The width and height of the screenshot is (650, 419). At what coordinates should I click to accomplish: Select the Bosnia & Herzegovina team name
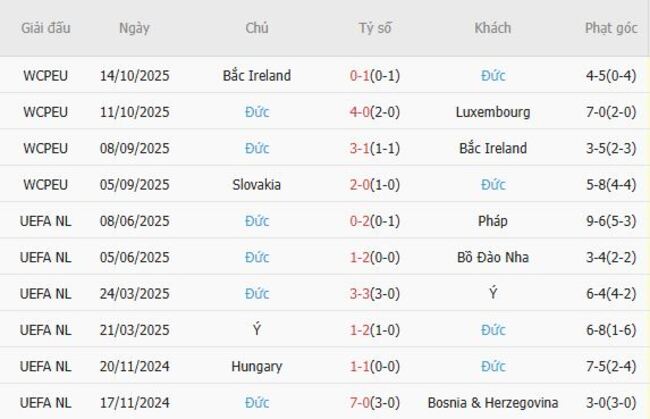[x=492, y=403]
